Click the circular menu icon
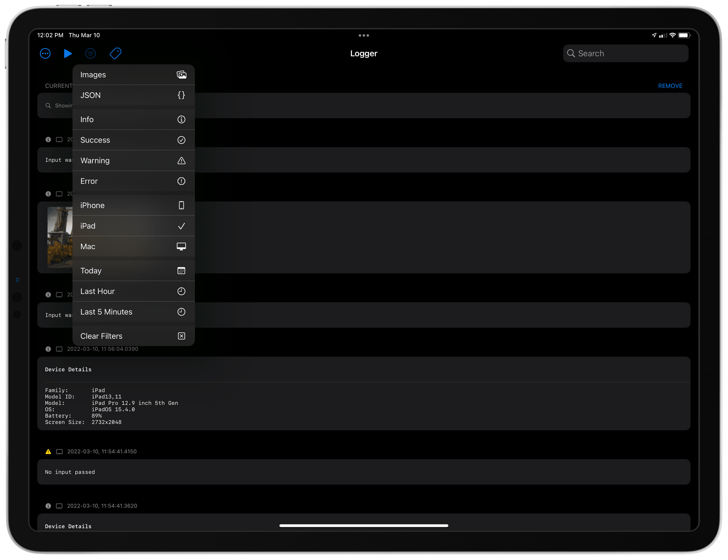This screenshot has height=560, width=728. point(45,54)
